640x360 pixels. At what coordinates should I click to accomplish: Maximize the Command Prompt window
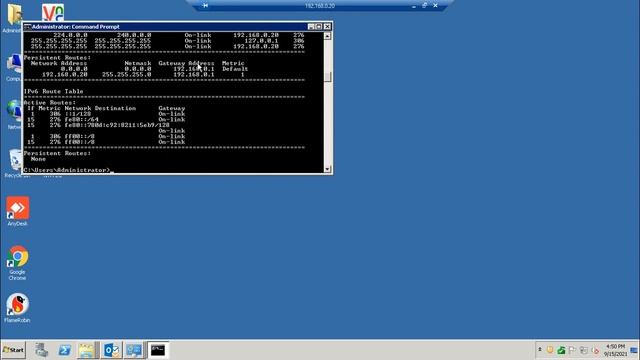click(319, 27)
